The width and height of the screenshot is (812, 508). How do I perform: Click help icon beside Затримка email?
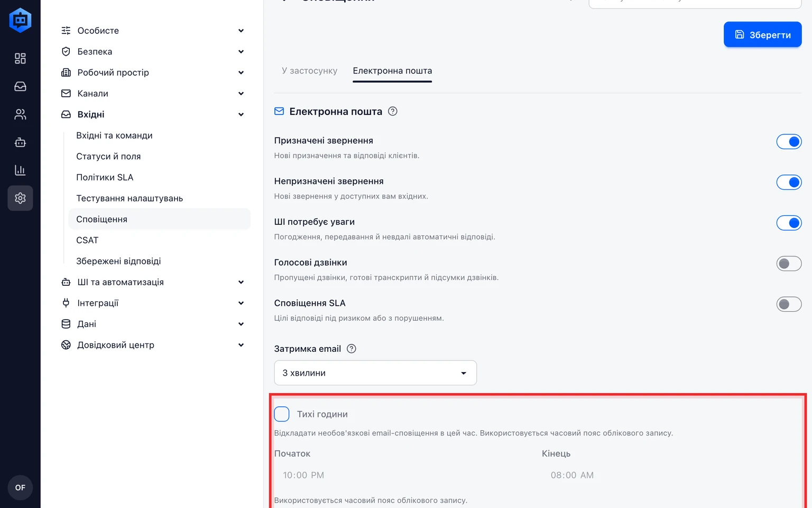click(352, 349)
